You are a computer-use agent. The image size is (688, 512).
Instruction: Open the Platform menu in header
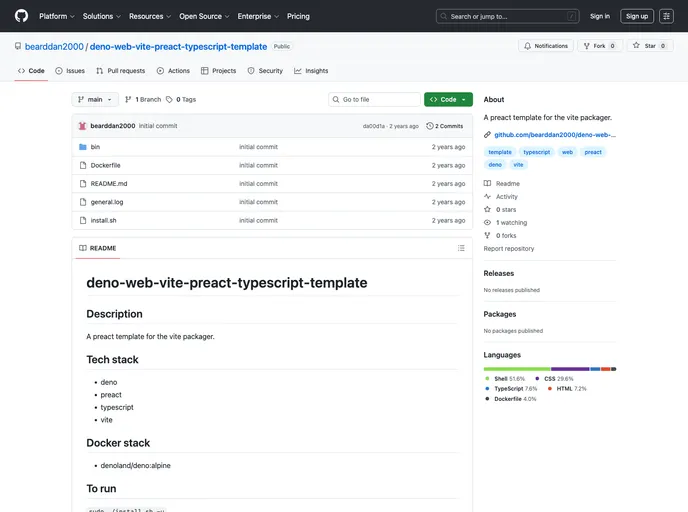pos(56,16)
